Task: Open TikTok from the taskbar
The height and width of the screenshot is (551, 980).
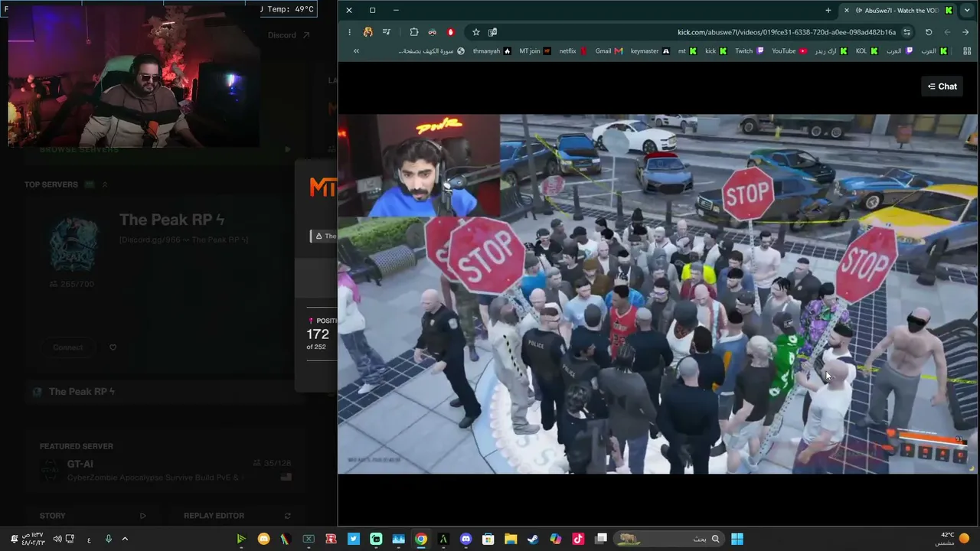Action: [578, 539]
